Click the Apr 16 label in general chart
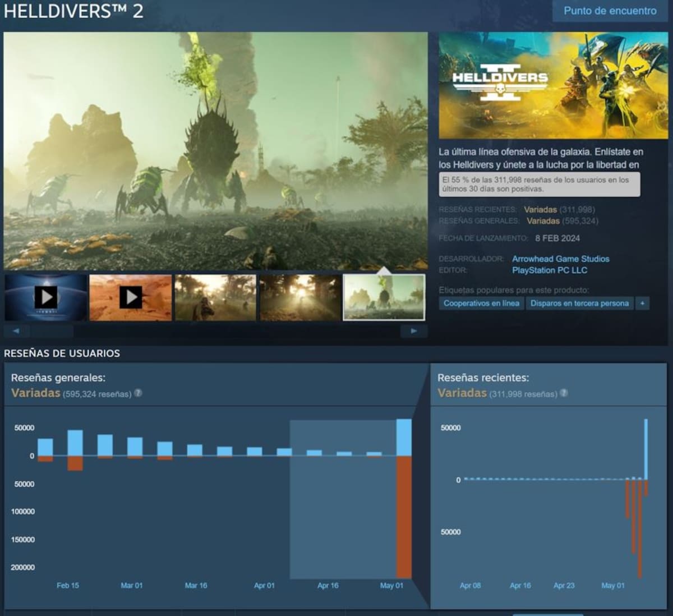 328,585
